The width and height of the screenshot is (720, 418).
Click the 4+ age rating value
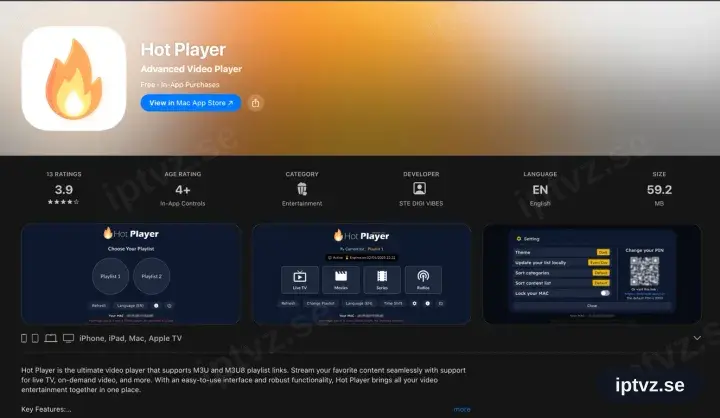[x=182, y=190]
